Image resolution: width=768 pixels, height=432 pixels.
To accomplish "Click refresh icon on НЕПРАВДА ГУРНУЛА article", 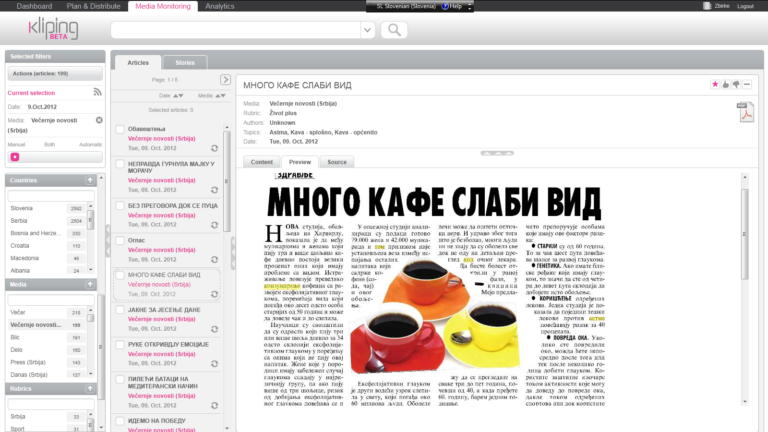I will pyautogui.click(x=215, y=190).
